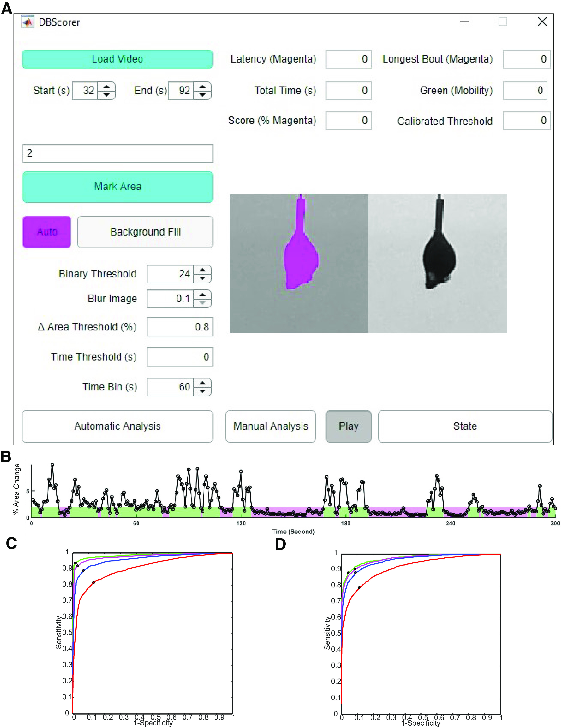This screenshot has width=566, height=728.
Task: Decrease Start (s) value with down arrow
Action: 106,95
